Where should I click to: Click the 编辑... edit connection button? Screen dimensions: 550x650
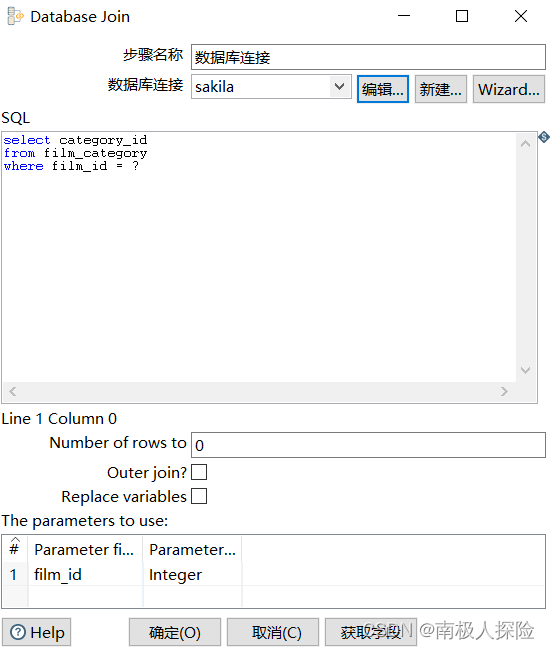pos(383,89)
